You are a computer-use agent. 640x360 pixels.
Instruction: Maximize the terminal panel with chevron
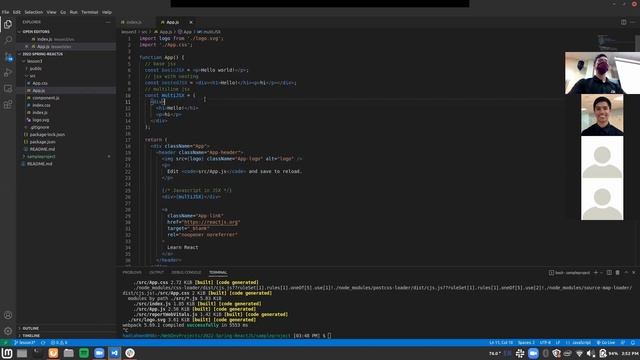click(x=626, y=273)
